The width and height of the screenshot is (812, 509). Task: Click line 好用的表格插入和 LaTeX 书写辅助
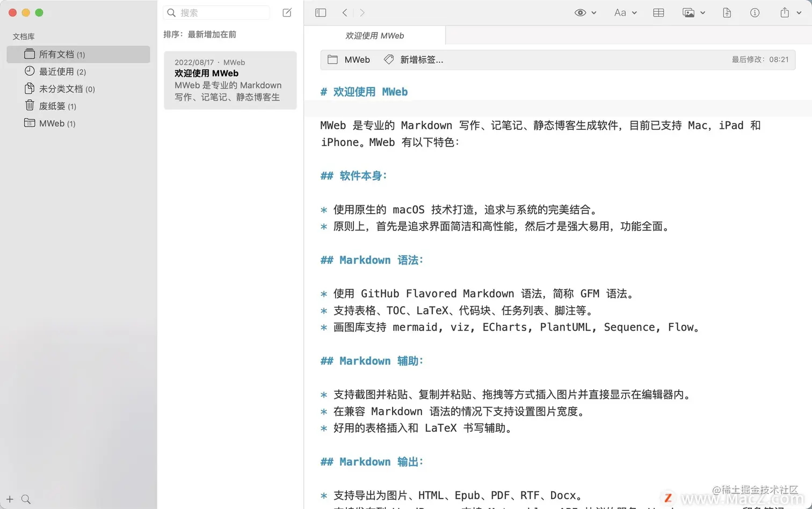click(x=423, y=428)
